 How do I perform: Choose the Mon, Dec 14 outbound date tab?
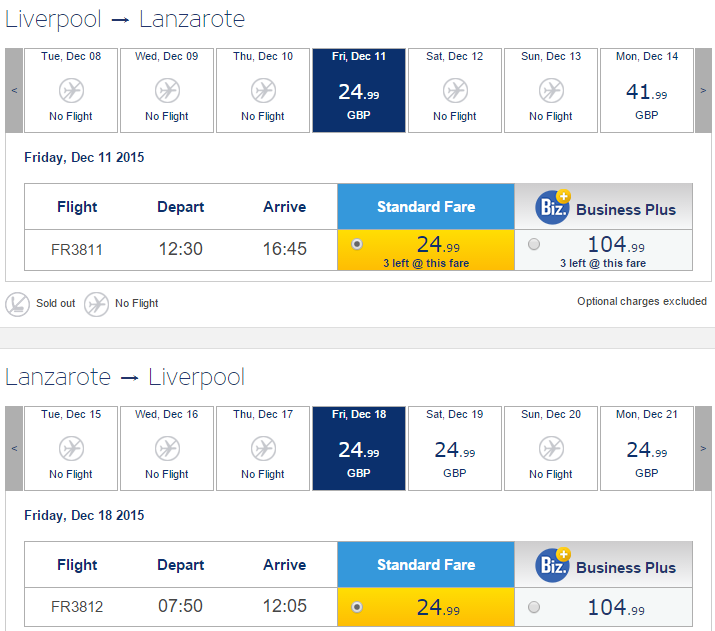647,90
